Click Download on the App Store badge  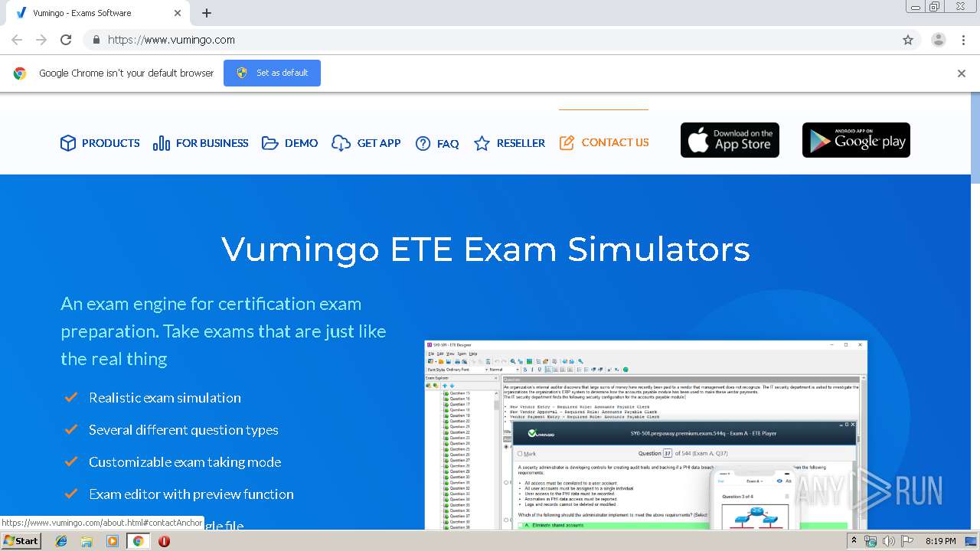pyautogui.click(x=730, y=140)
